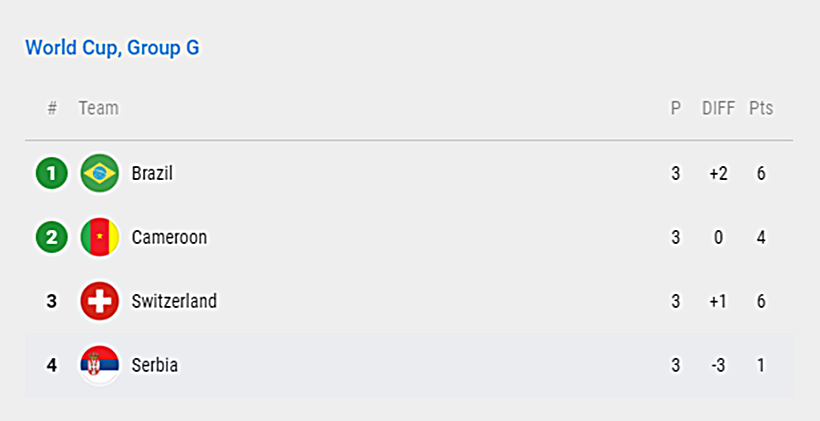The height and width of the screenshot is (421, 820).
Task: Click the green rank 2 badge
Action: point(51,237)
